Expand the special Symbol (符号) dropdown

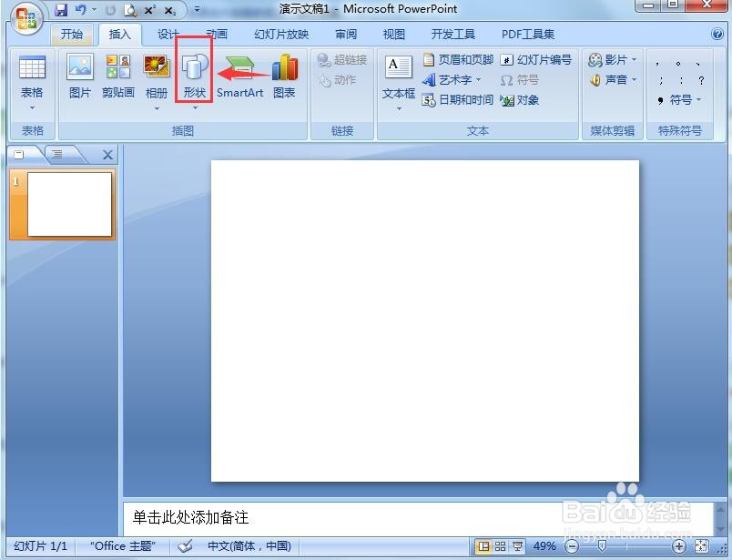pos(698,99)
